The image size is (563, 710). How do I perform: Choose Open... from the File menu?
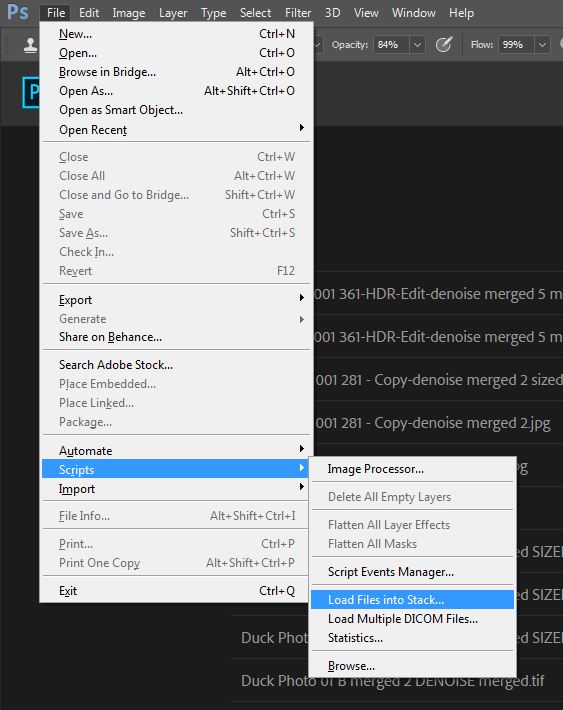(177, 53)
